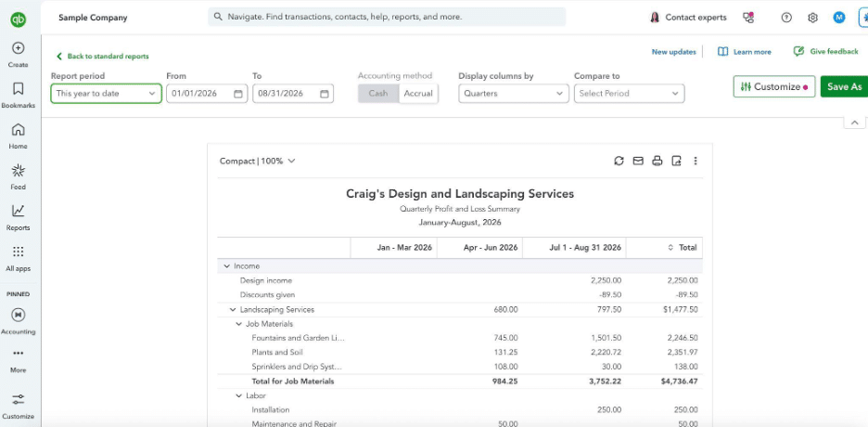
Task: Click Sprinklers and Drip Syst... row label
Action: coord(296,367)
